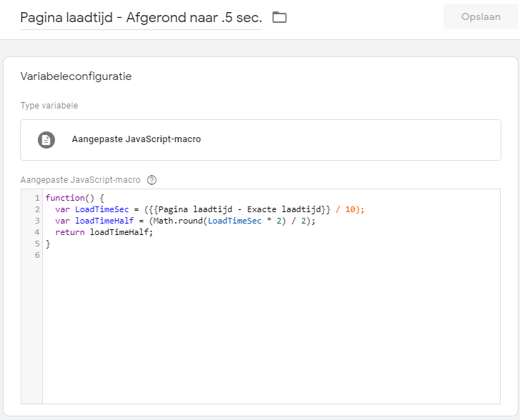The width and height of the screenshot is (520, 420).
Task: Click line number 2 in the gutter
Action: tap(37, 209)
